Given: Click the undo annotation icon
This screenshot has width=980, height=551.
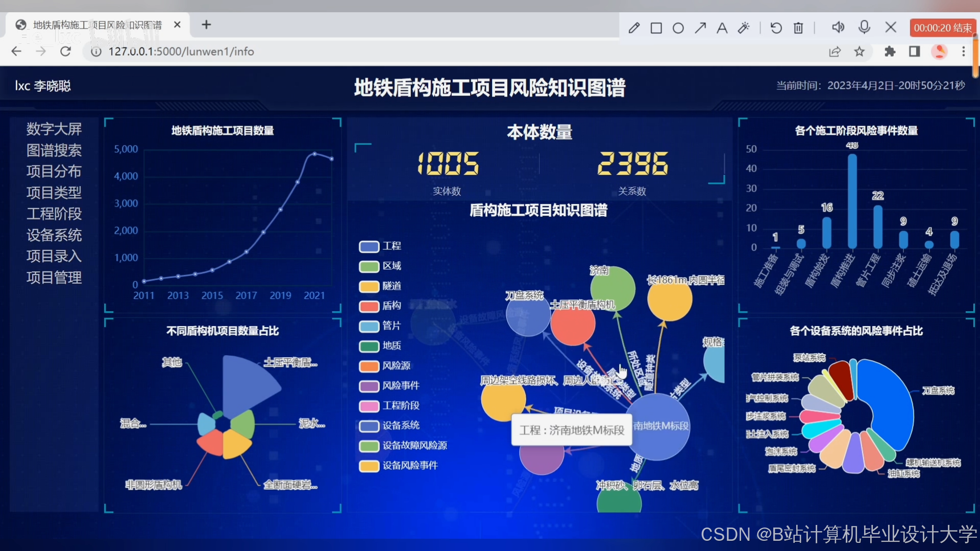Looking at the screenshot, I should point(776,28).
